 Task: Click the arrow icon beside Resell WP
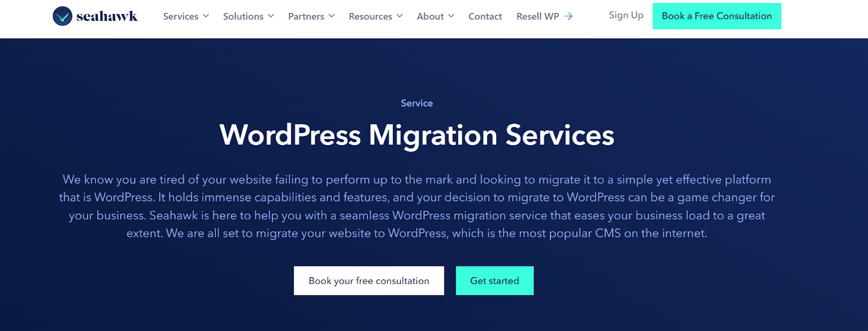click(x=569, y=16)
